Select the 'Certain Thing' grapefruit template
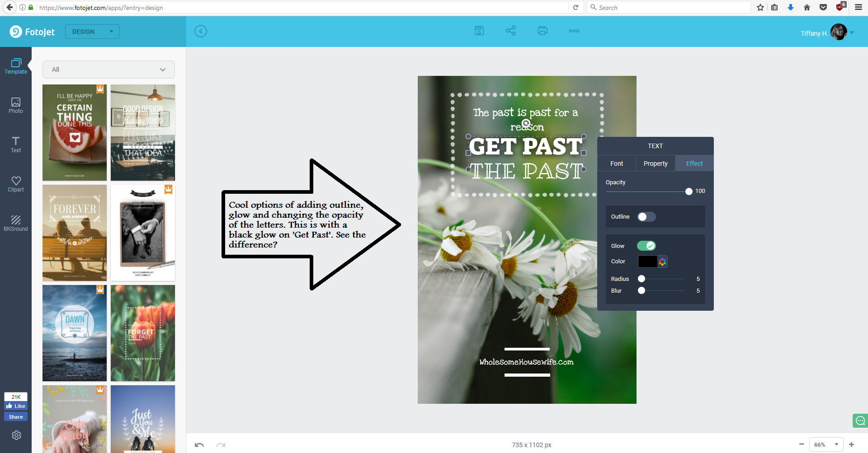This screenshot has width=868, height=453. (x=75, y=133)
